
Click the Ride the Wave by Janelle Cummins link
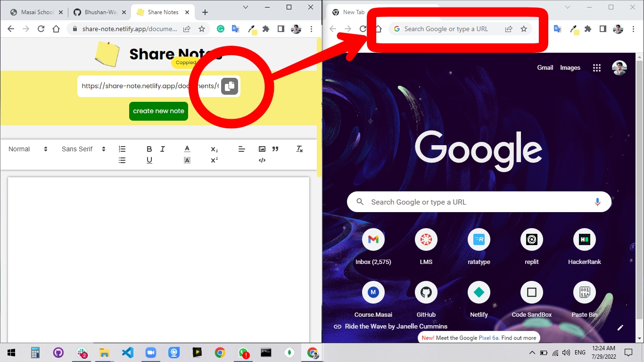click(390, 326)
